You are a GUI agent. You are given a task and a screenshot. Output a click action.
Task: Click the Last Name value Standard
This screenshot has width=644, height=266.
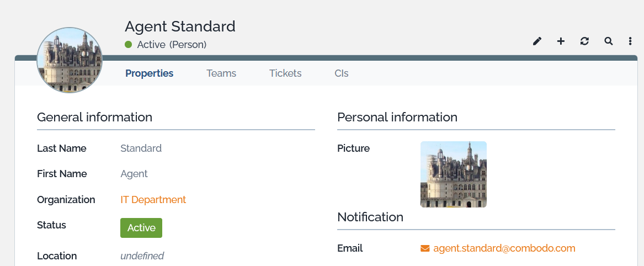pyautogui.click(x=141, y=148)
